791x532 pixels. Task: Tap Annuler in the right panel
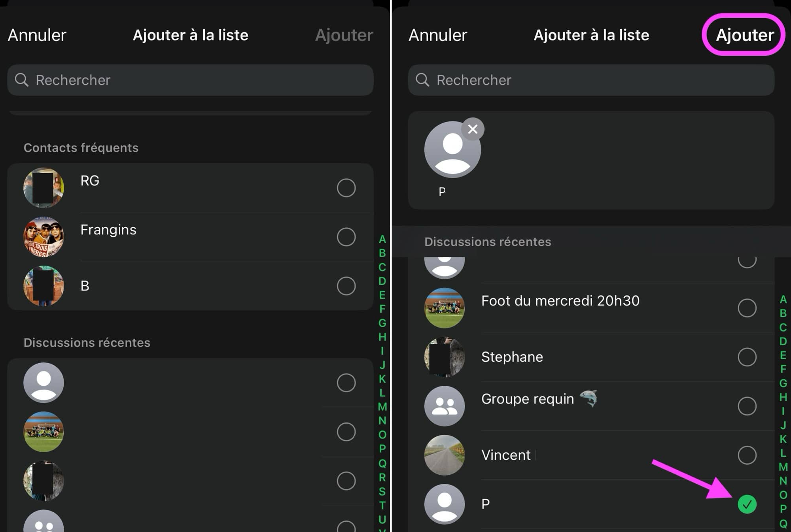click(438, 35)
